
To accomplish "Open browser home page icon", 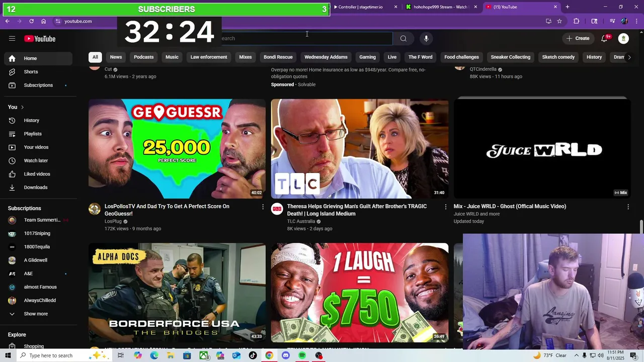I will tap(44, 21).
